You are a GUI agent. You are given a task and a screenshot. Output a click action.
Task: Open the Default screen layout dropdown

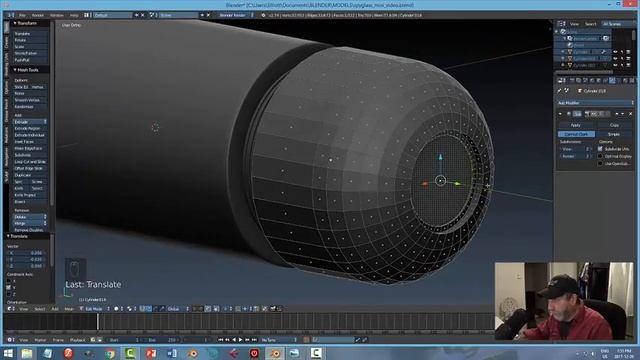coord(113,15)
